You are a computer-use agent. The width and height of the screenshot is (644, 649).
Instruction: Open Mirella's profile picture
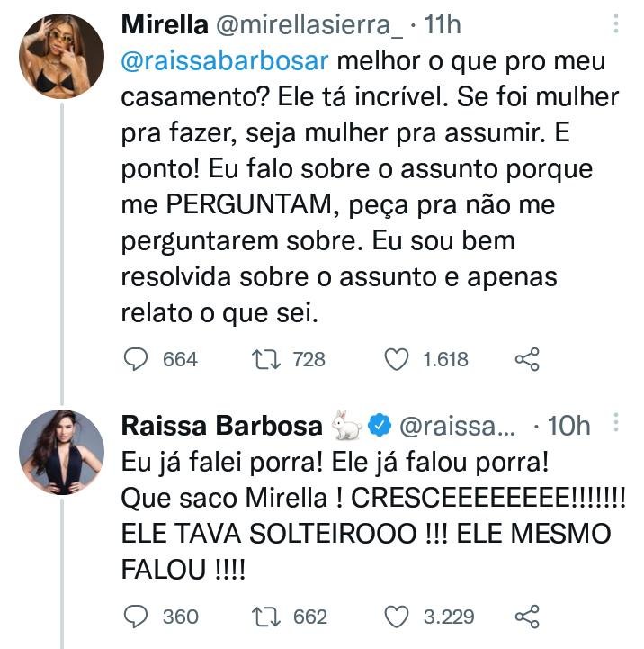62,56
